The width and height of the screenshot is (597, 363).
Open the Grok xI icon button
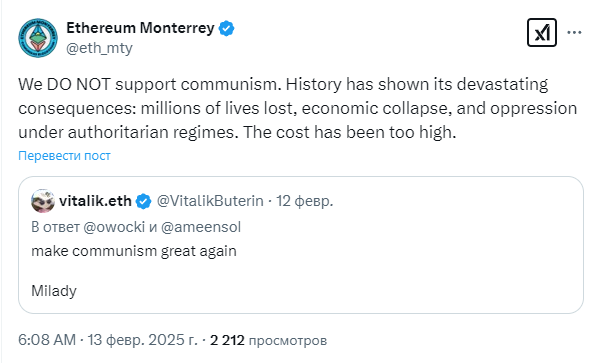pyautogui.click(x=542, y=33)
